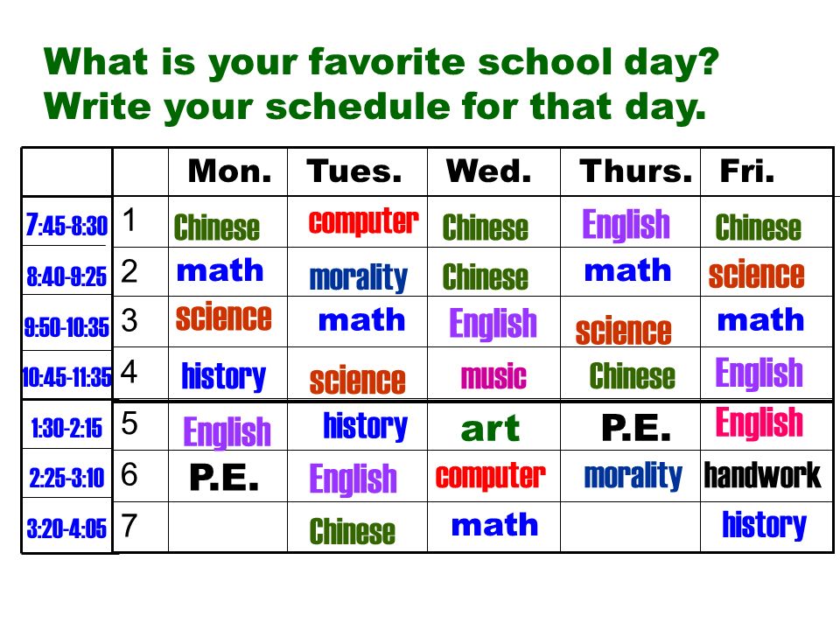Viewport: 840px width, 630px height.
Task: Select the 7:45-8:30 time slot
Action: point(67,226)
